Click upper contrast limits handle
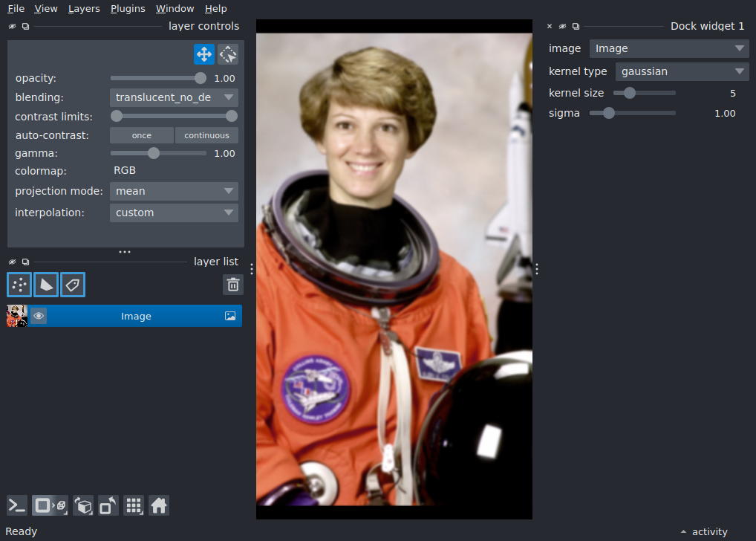Screen dimensions: 756x541 232,116
